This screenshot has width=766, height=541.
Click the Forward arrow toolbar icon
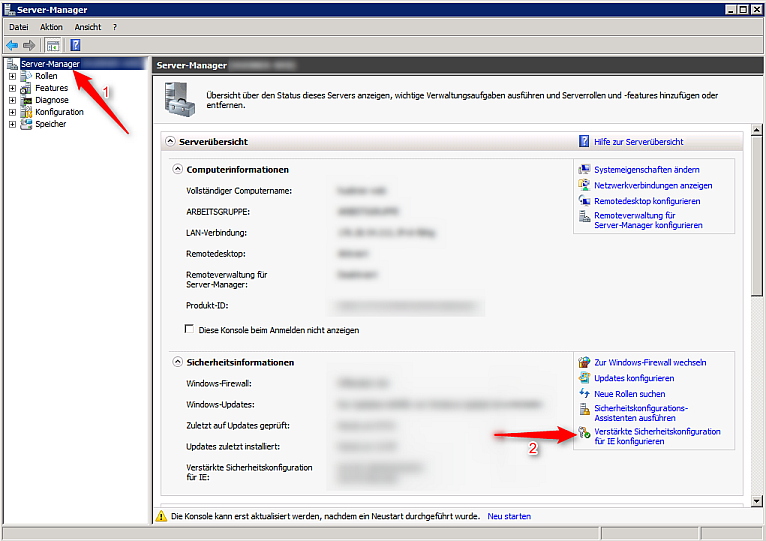(x=29, y=45)
